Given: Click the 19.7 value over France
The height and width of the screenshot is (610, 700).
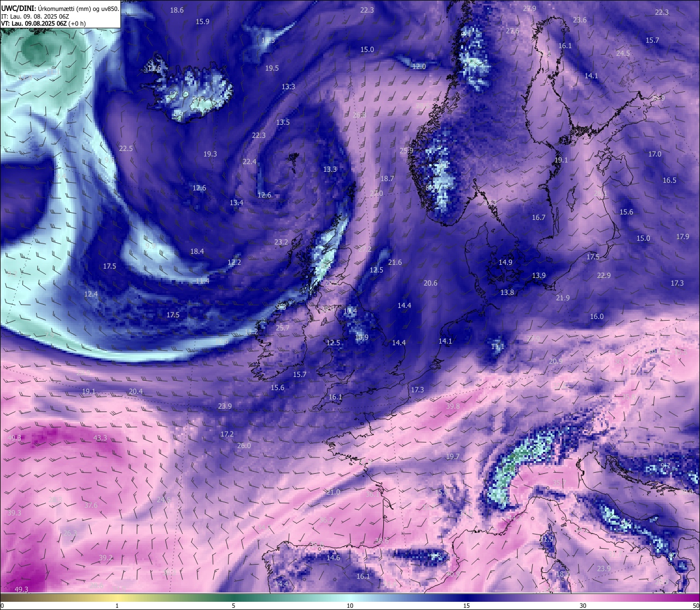Looking at the screenshot, I should pos(453,456).
